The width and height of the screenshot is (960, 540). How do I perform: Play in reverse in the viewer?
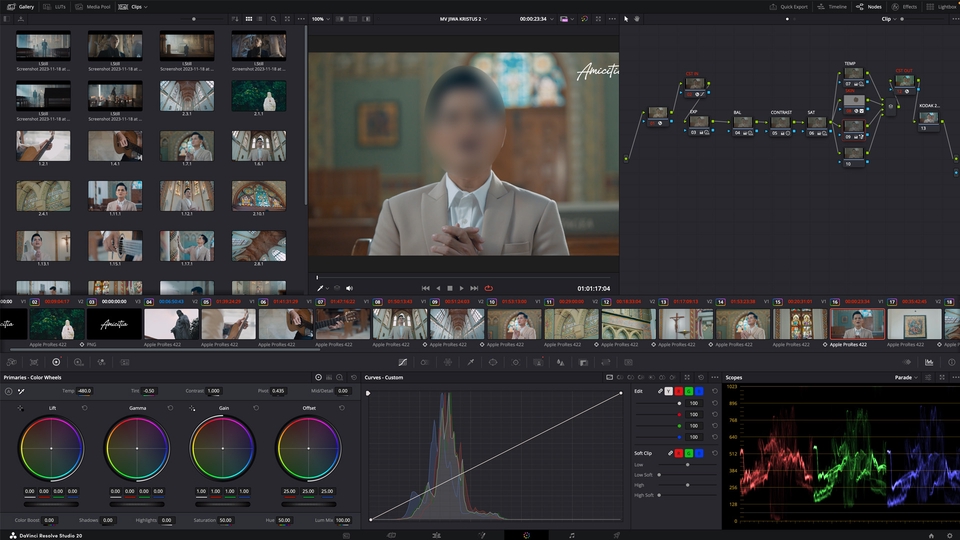pos(438,288)
